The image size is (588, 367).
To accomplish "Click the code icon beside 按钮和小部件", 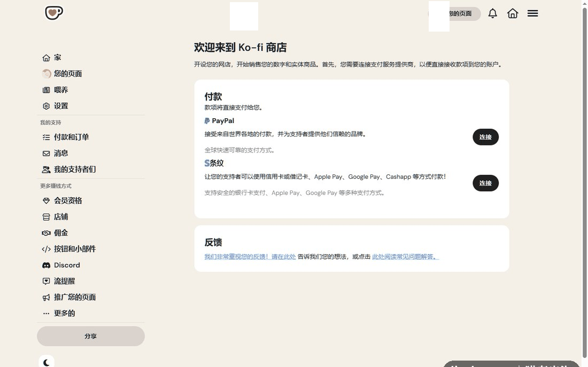I will 46,249.
